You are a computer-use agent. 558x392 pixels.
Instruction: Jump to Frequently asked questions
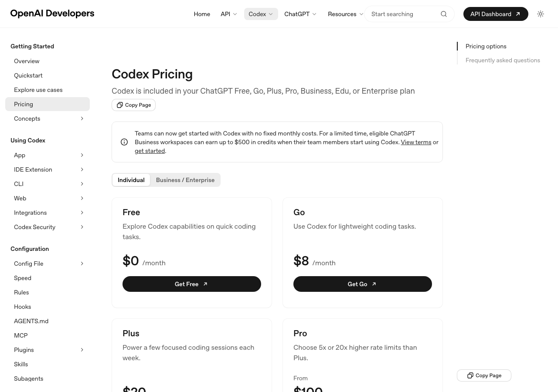click(x=503, y=60)
